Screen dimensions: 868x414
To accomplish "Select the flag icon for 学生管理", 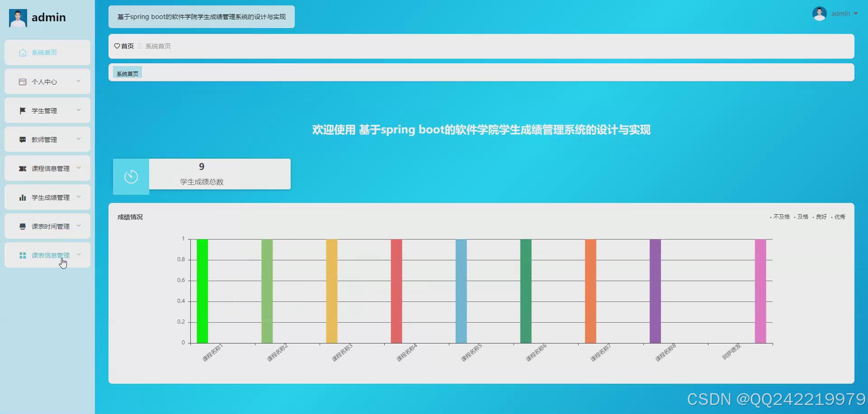I will pyautogui.click(x=23, y=110).
